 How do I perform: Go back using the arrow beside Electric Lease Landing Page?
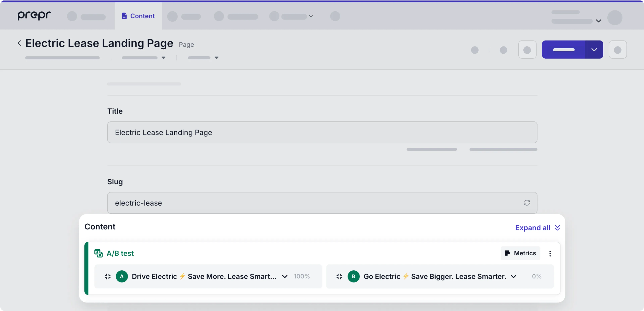tap(19, 43)
